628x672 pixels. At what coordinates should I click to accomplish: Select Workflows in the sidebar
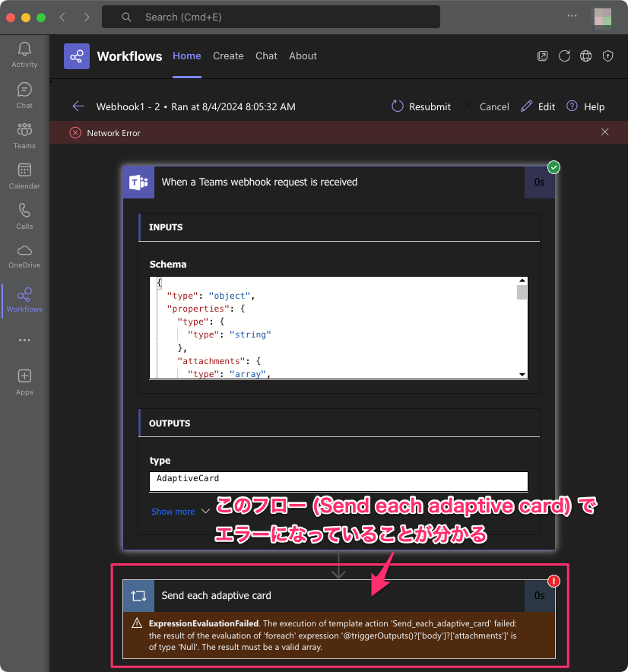click(24, 300)
